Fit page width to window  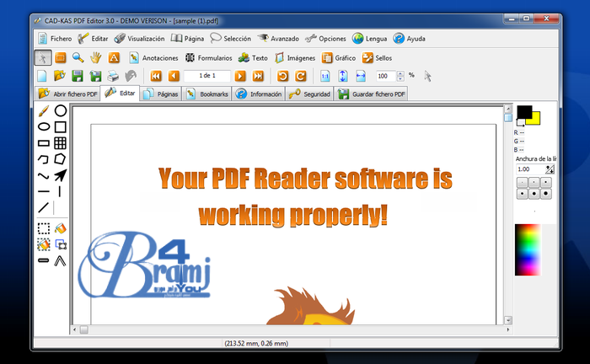coord(361,76)
